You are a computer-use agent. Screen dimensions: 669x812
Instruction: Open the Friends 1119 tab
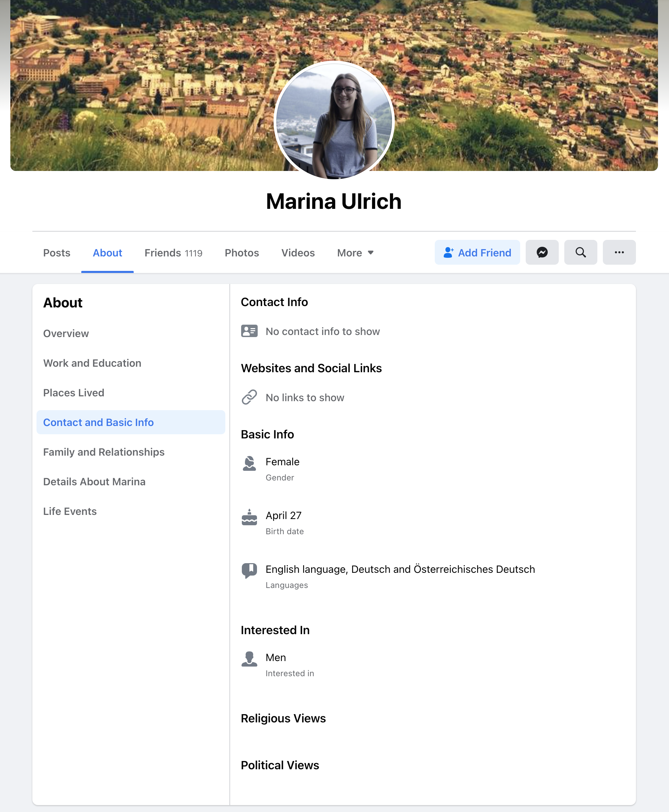coord(173,253)
